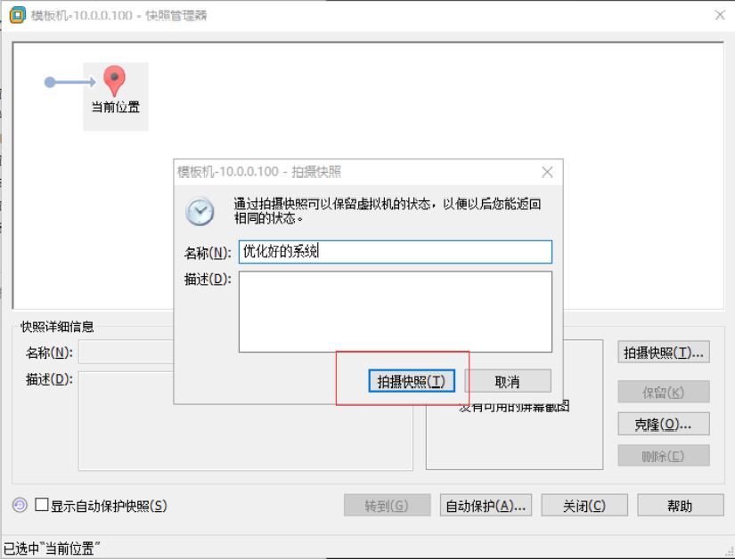This screenshot has height=560, width=735.
Task: Open 帮助 help button
Action: pyautogui.click(x=680, y=505)
